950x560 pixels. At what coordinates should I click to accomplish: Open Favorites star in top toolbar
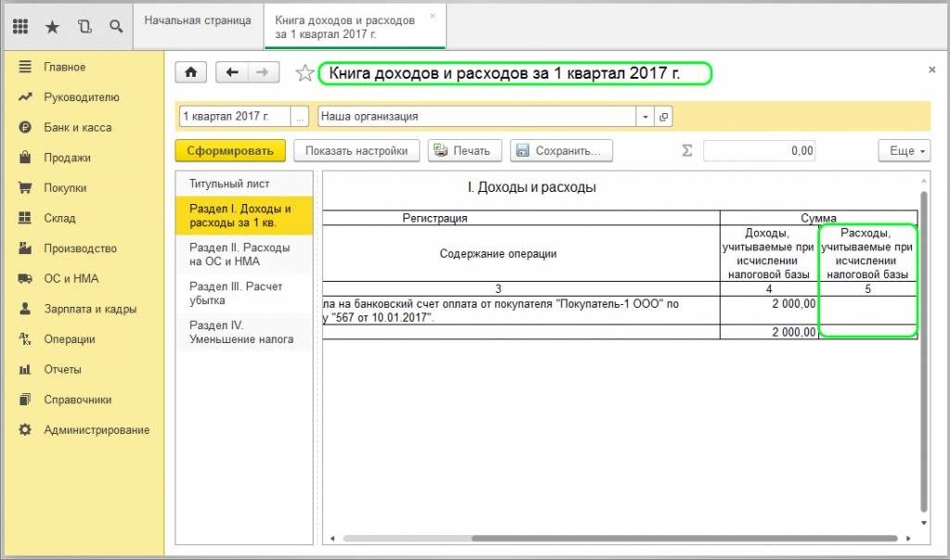tap(52, 27)
